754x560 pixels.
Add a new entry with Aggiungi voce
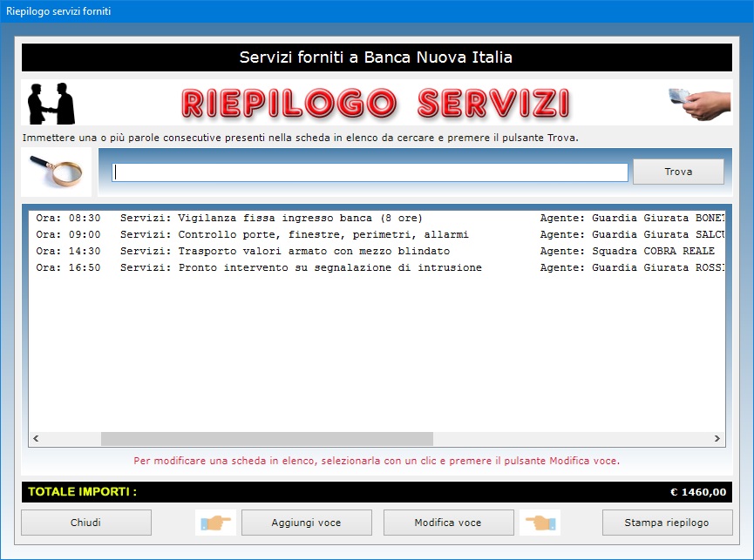click(x=306, y=523)
